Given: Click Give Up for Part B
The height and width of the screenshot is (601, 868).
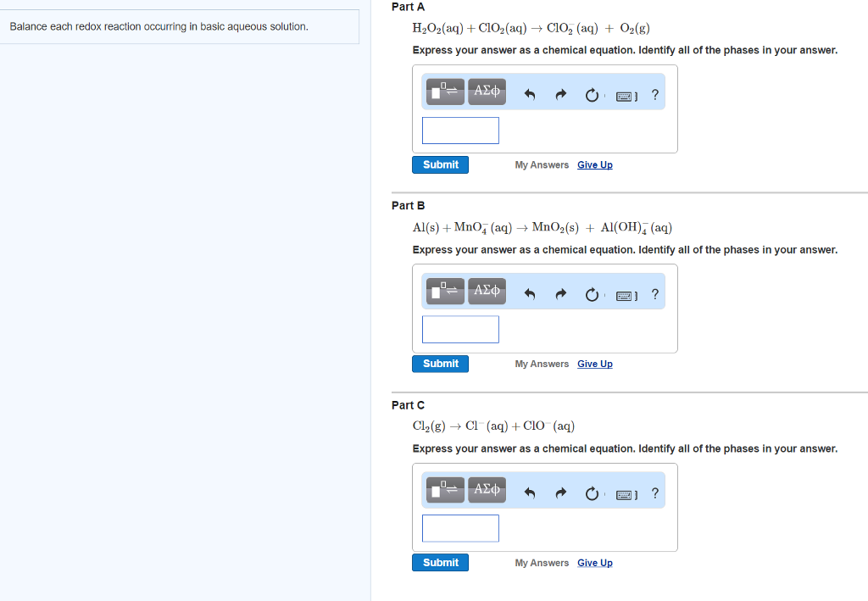Looking at the screenshot, I should tap(594, 364).
